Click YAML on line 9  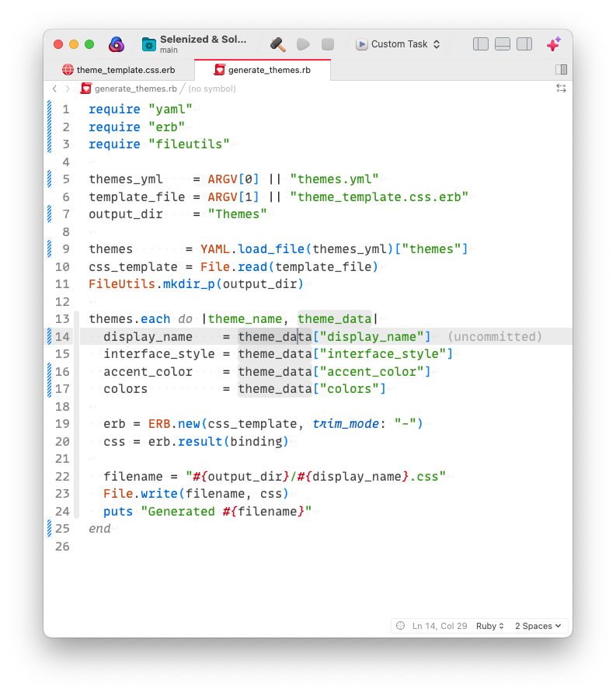coord(215,249)
